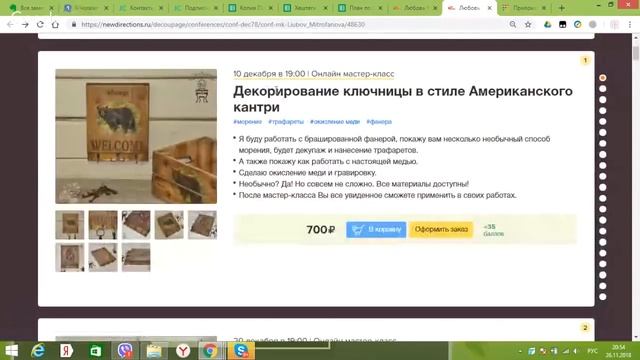Viewport: 640px width, 360px height.
Task: Click the magnifier zoom icon in address bar
Action: [x=513, y=24]
